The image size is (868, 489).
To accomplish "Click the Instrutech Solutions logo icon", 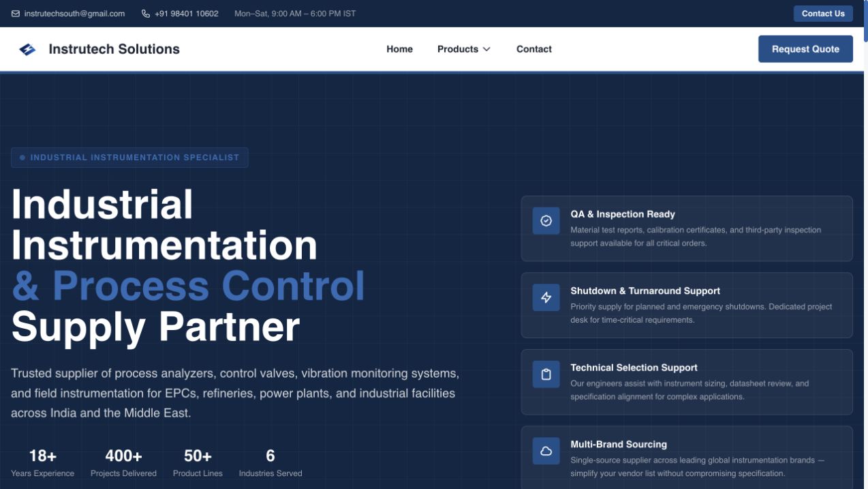I will pyautogui.click(x=27, y=49).
